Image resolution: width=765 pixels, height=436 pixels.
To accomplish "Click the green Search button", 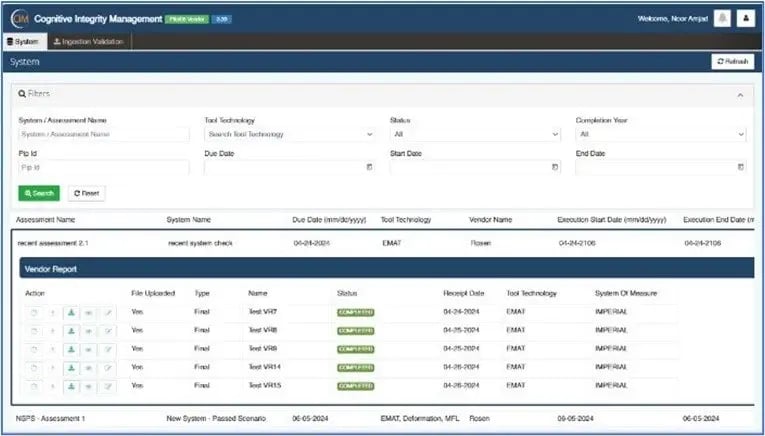I will (39, 193).
